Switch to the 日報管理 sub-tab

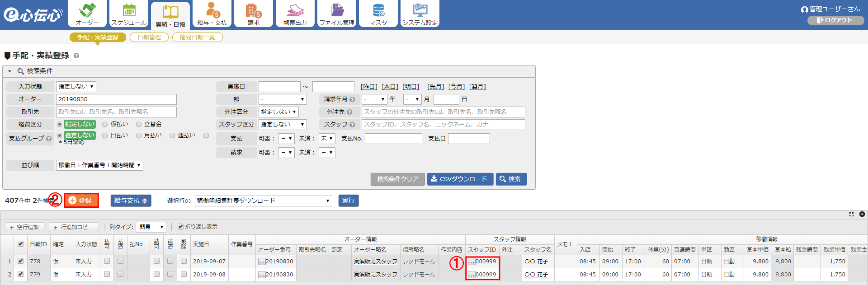point(149,37)
